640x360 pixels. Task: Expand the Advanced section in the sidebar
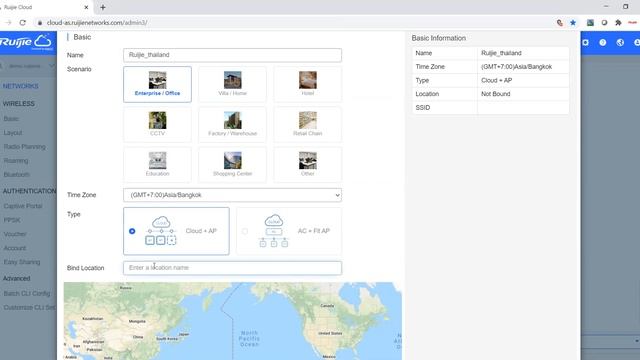tap(16, 278)
